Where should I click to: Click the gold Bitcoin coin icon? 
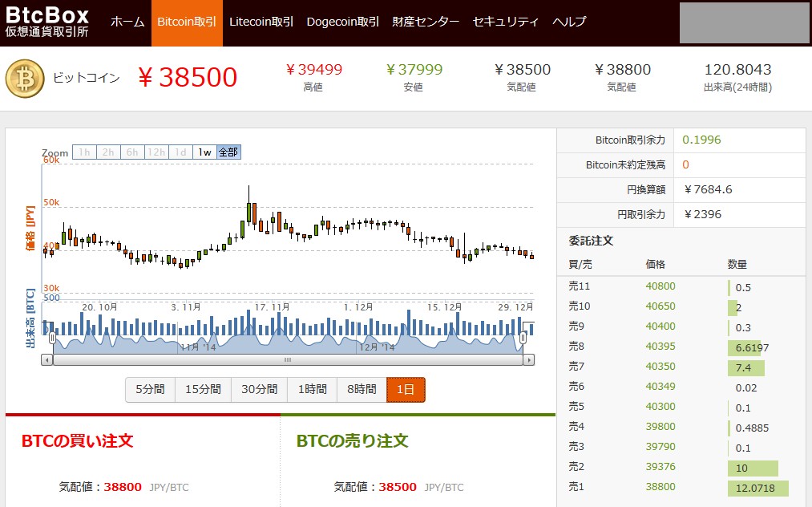coord(25,79)
